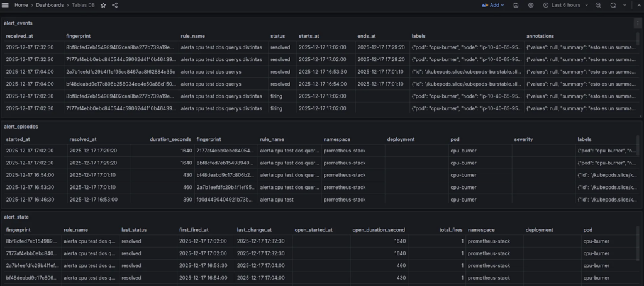Open the Last 6 hours time picker
Image resolution: width=644 pixels, height=286 pixels.
click(x=562, y=5)
